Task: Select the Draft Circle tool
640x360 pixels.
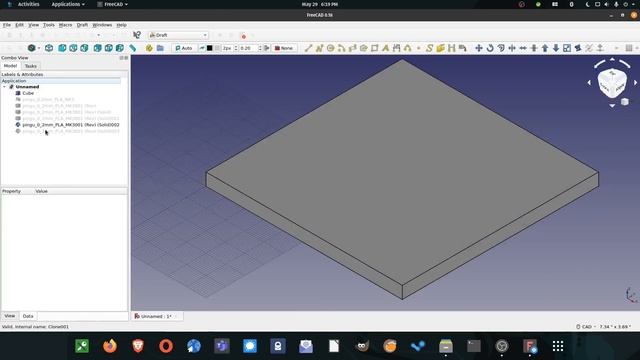Action: coord(330,48)
